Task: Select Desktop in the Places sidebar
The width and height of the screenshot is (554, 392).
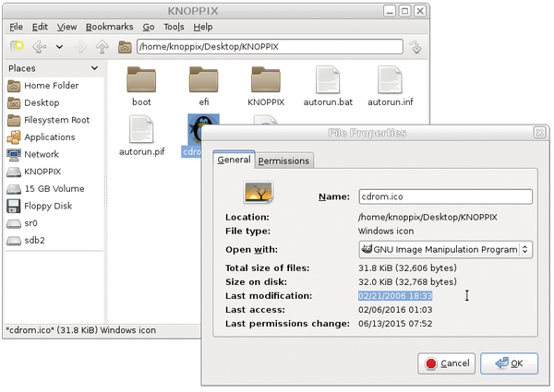Action: tap(33, 102)
